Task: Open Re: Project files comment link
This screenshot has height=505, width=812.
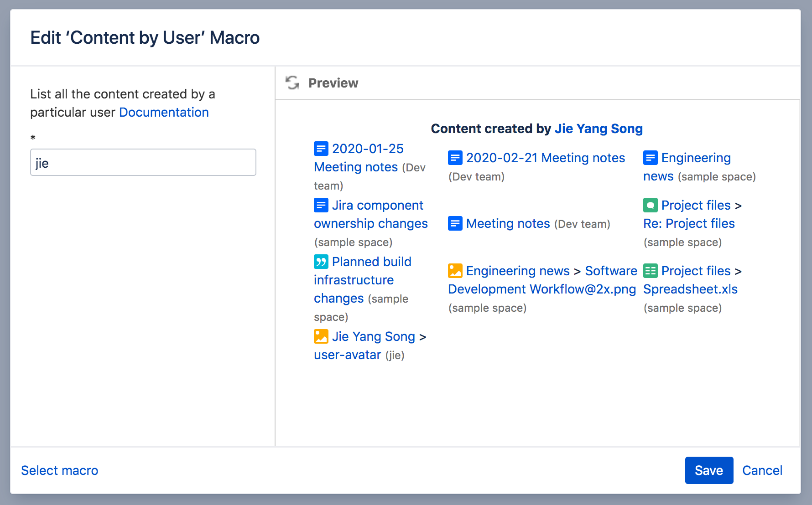Action: (x=689, y=223)
